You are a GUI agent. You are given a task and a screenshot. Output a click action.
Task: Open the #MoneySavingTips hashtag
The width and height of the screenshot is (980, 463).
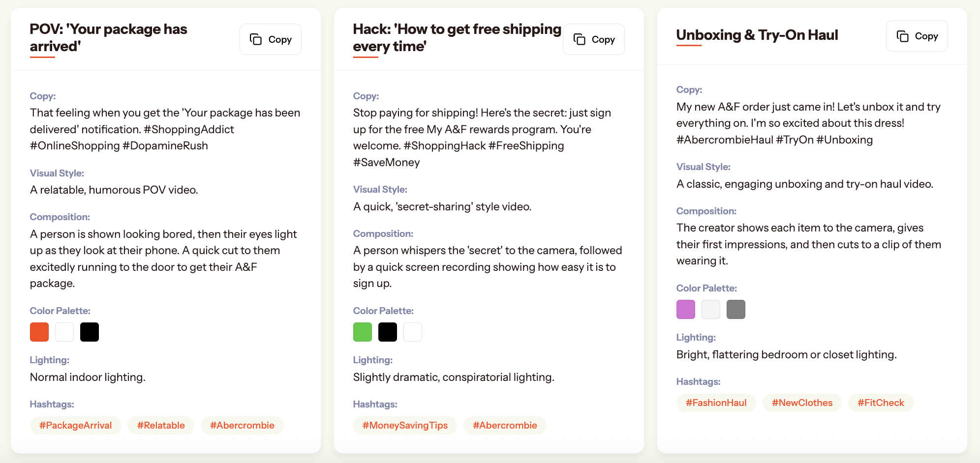[x=405, y=425]
